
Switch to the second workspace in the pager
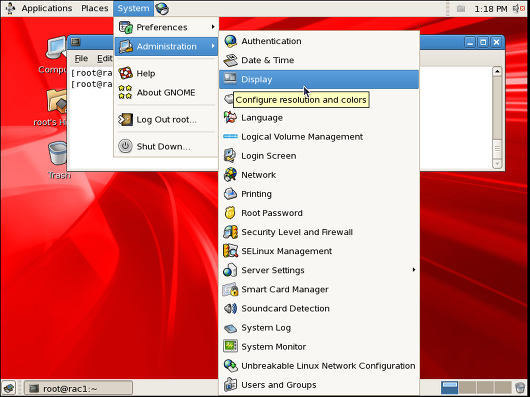467,388
